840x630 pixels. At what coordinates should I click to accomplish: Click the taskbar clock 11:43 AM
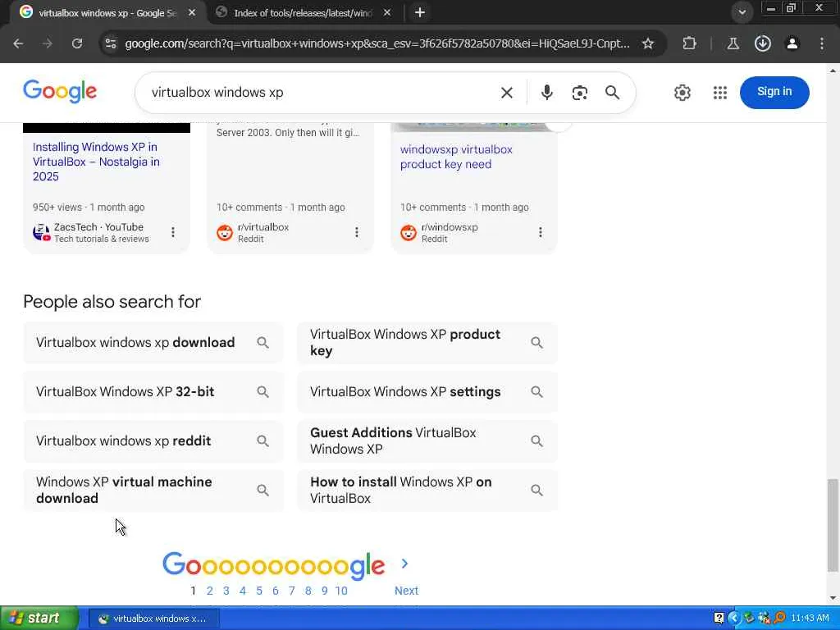(x=810, y=619)
